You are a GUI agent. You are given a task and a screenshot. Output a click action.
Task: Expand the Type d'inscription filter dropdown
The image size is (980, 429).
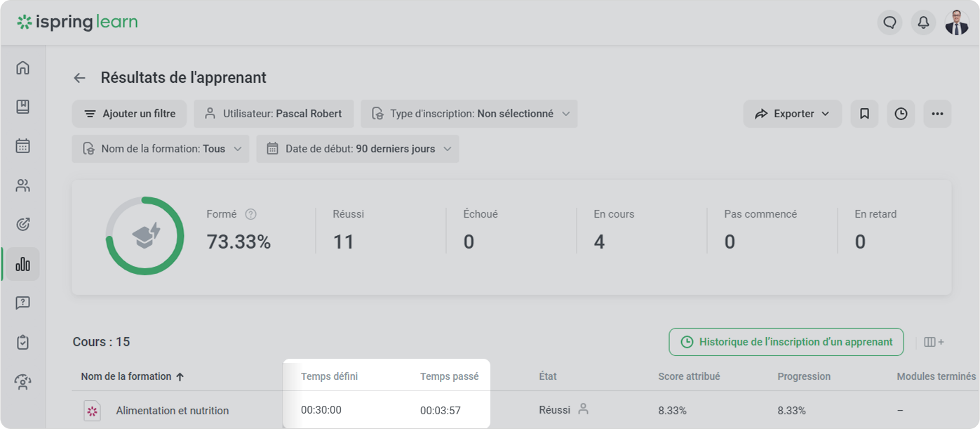click(469, 114)
